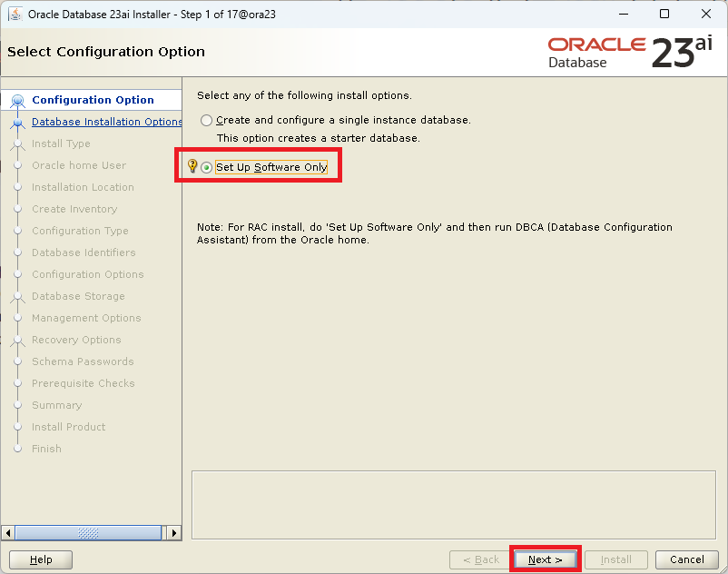Open the Database Installation Options step link
The width and height of the screenshot is (728, 574).
pos(107,122)
